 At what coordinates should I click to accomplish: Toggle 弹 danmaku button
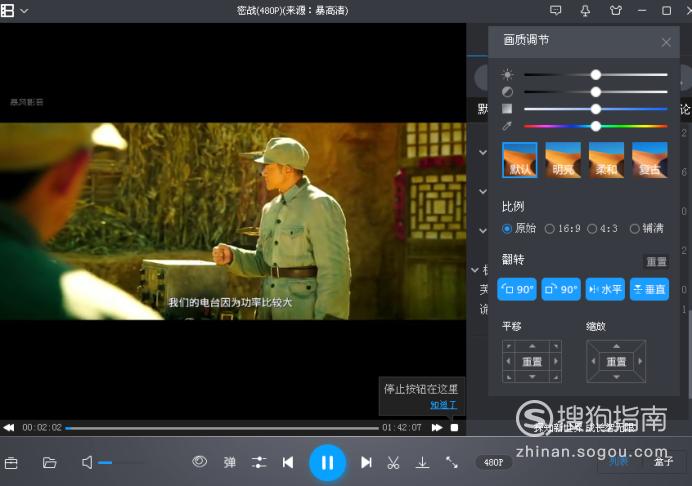(230, 463)
